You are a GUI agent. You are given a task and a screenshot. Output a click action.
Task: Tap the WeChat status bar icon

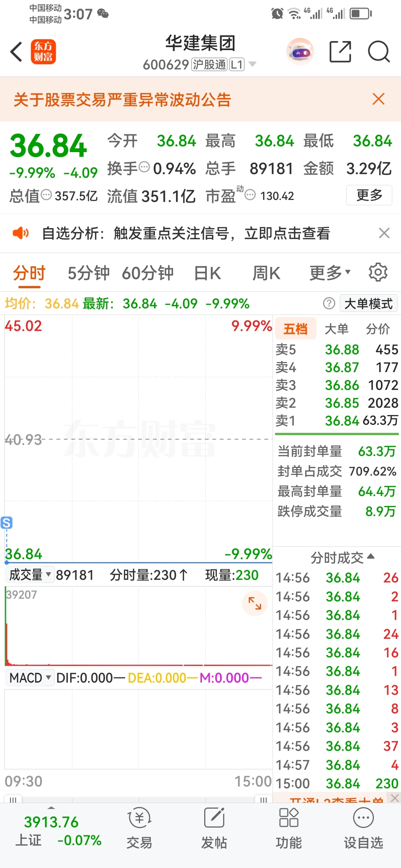(x=103, y=14)
